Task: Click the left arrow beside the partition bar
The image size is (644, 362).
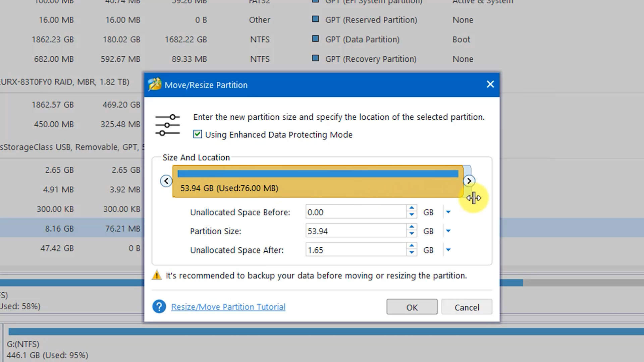Action: (166, 181)
